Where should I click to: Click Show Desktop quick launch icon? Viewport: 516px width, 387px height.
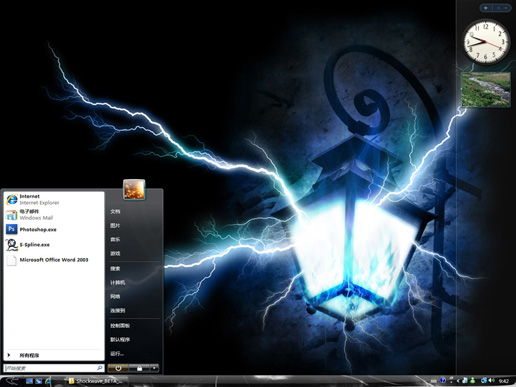[x=29, y=381]
